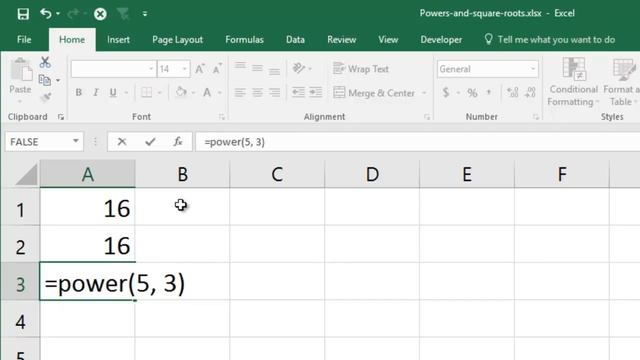Save the workbook with the floppy icon
The image size is (640, 360).
pos(23,14)
